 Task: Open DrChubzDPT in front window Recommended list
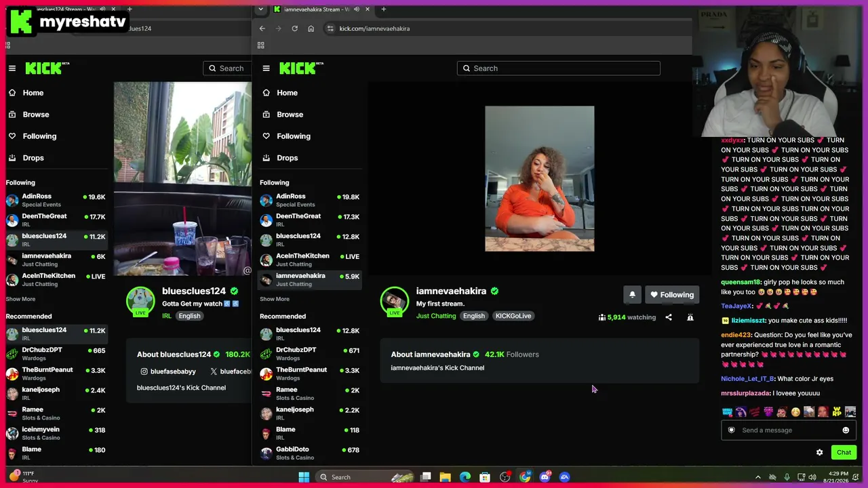(310, 354)
